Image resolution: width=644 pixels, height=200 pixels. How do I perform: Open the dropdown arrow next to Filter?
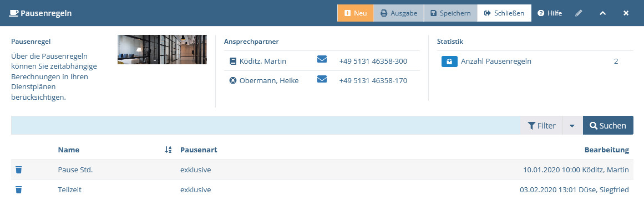click(572, 125)
